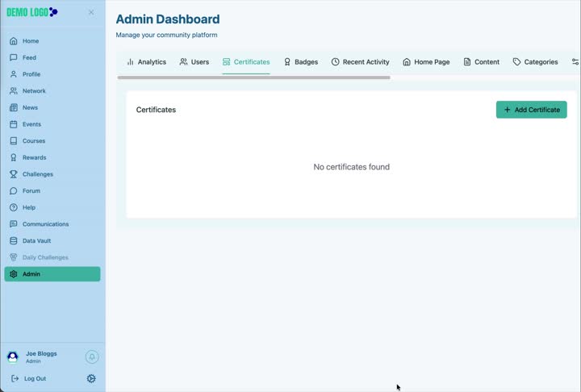
Task: Open Home from the sidebar label
Action: point(31,41)
